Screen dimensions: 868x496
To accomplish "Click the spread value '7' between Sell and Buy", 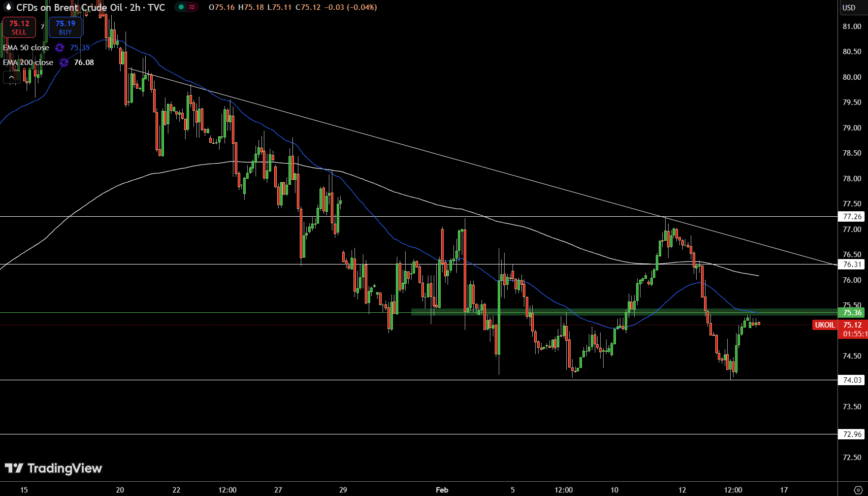I will (x=42, y=27).
